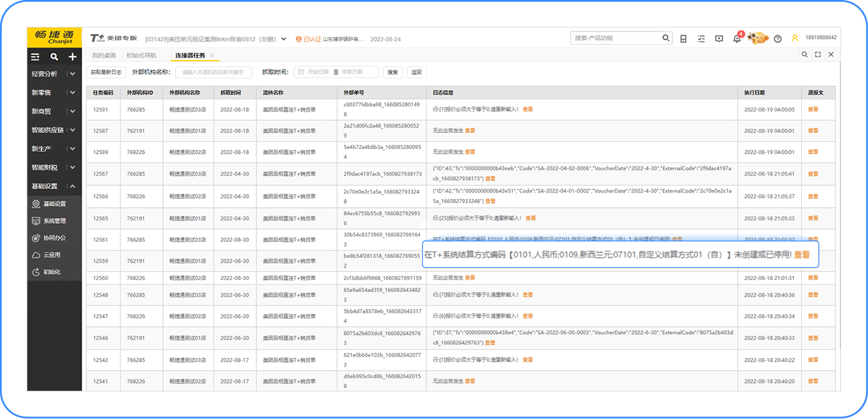Screen dimensions: 868x419
Task: Click the 搜索 button in filter bar
Action: [393, 72]
